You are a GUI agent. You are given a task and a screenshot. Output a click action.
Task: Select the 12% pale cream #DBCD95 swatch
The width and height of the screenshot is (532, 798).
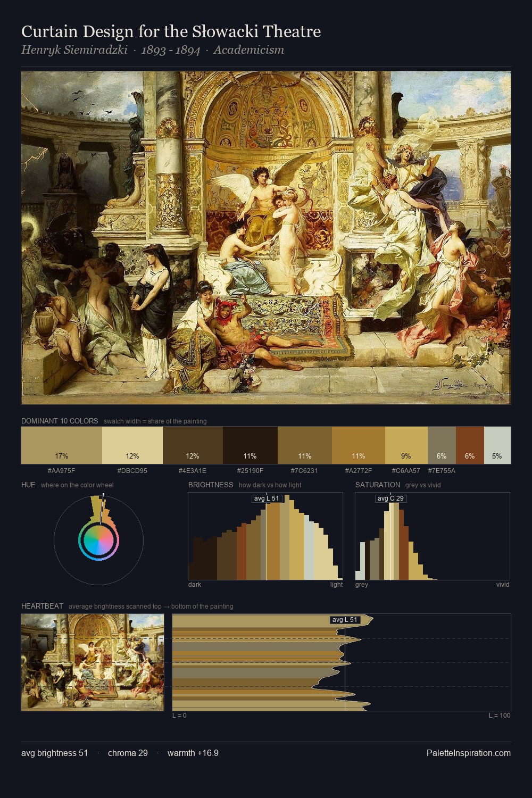click(x=132, y=445)
